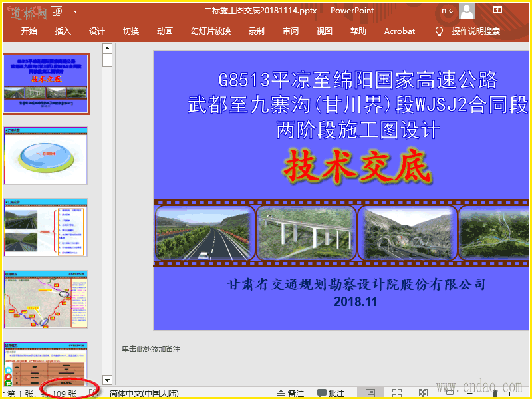Open the 动画 ribbon tab

point(165,31)
